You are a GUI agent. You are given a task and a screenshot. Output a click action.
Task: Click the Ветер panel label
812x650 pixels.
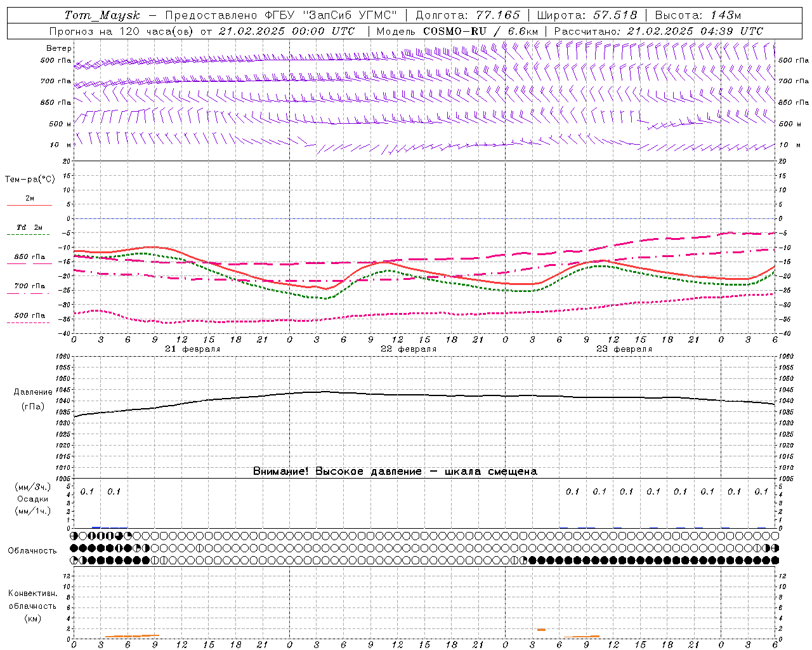pyautogui.click(x=59, y=48)
